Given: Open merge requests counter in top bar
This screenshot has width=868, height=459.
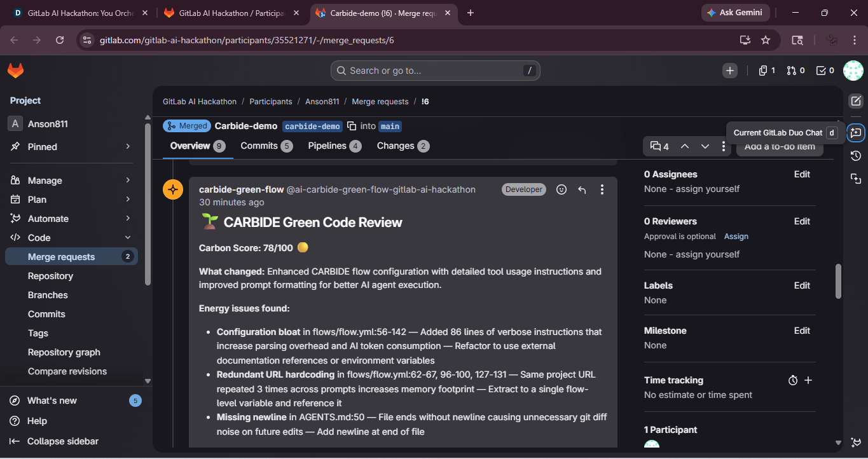Looking at the screenshot, I should point(796,71).
